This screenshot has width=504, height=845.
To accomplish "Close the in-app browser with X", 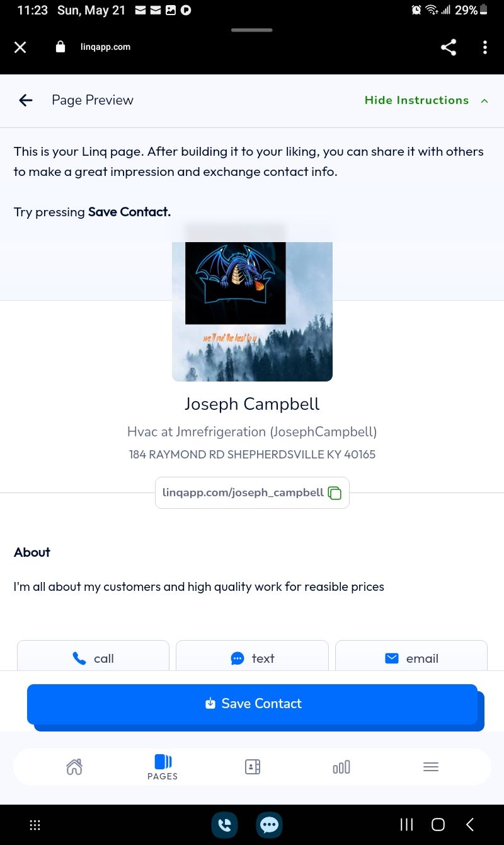I will [x=20, y=47].
